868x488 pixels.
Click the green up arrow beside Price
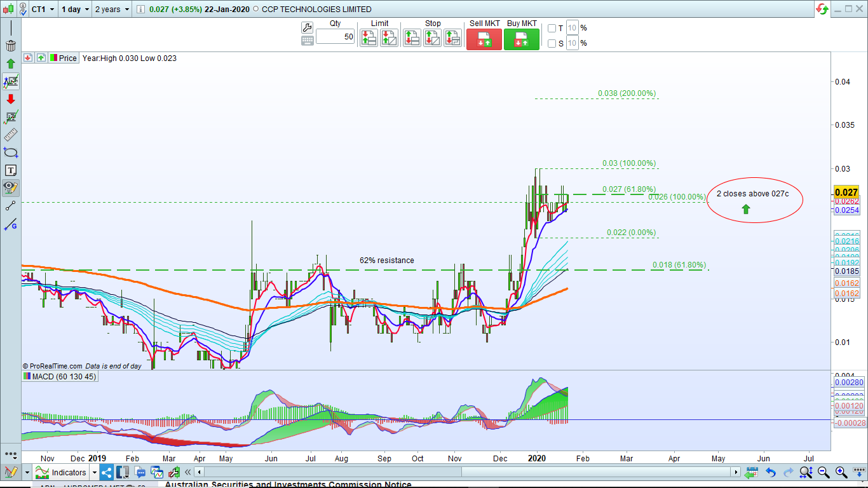(41, 58)
